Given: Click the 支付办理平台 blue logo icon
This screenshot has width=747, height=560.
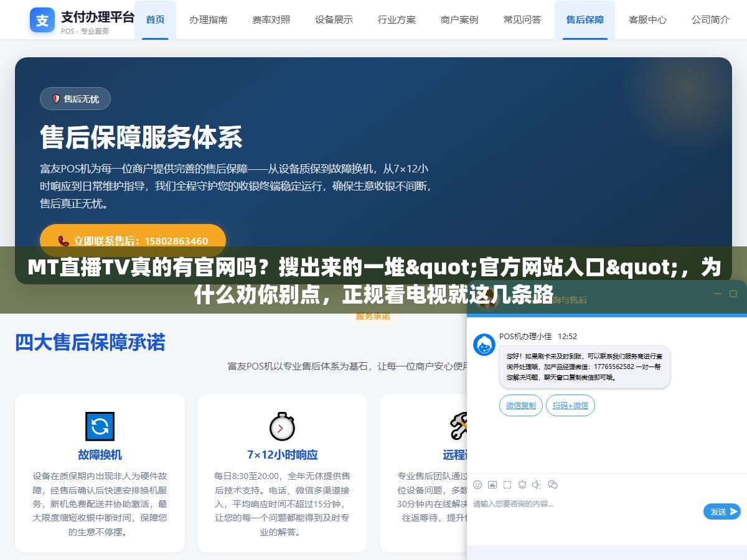Looking at the screenshot, I should click(x=42, y=21).
